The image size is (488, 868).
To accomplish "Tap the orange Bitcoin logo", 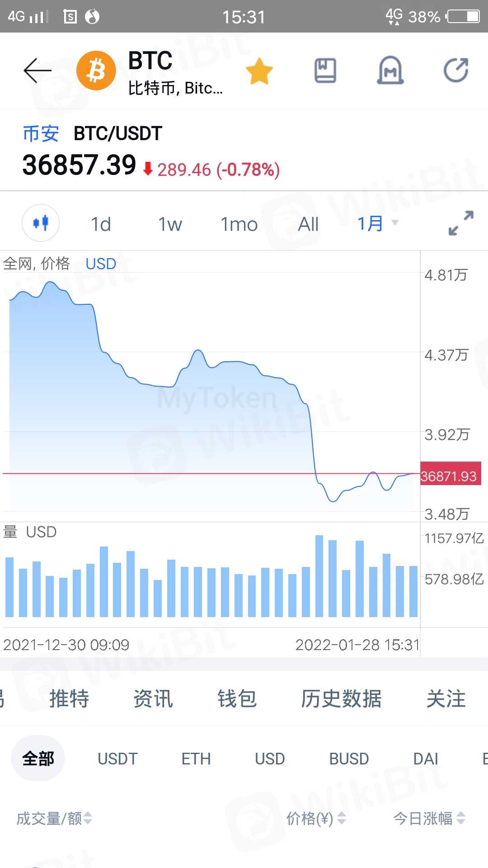I will [x=96, y=71].
